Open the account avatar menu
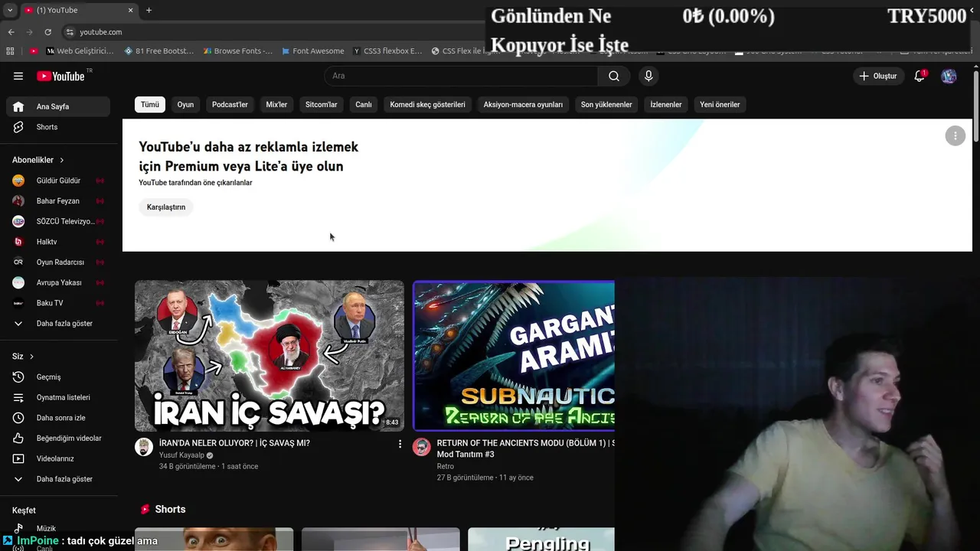 coord(949,76)
